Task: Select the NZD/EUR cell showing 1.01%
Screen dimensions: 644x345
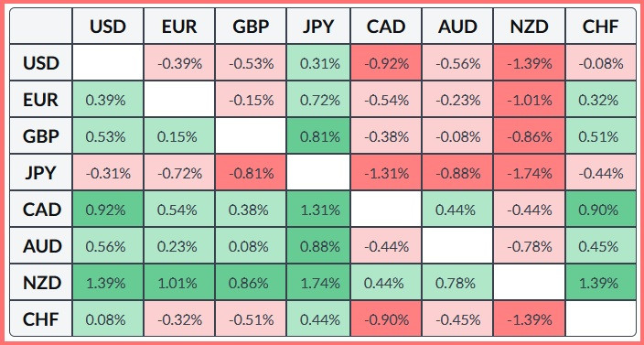Action: click(179, 283)
